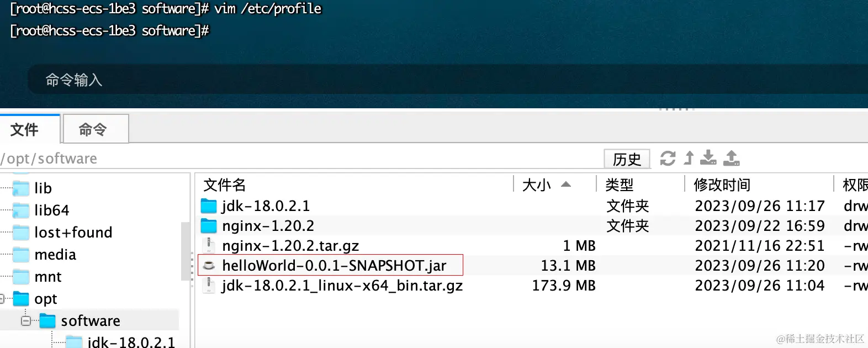
Task: Select file jdk-18.0.2.1_linux-x64_bin.tar.gz
Action: [x=342, y=286]
